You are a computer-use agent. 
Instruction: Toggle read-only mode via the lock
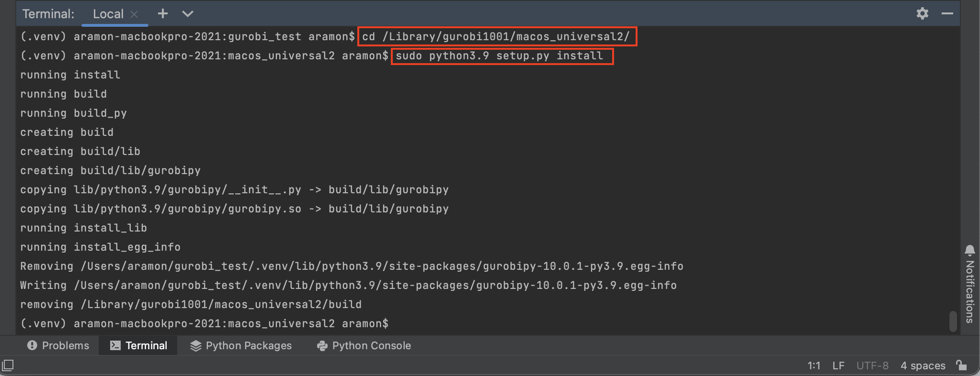tap(962, 365)
